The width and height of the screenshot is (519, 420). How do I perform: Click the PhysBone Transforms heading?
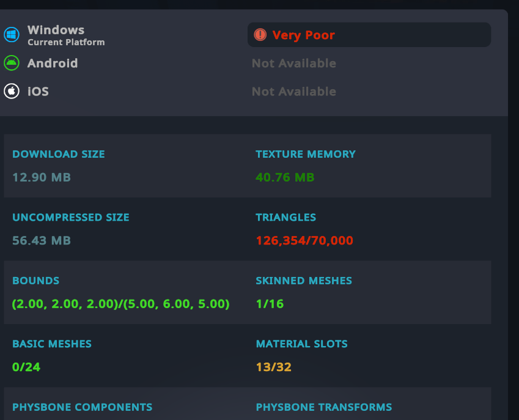(x=324, y=407)
